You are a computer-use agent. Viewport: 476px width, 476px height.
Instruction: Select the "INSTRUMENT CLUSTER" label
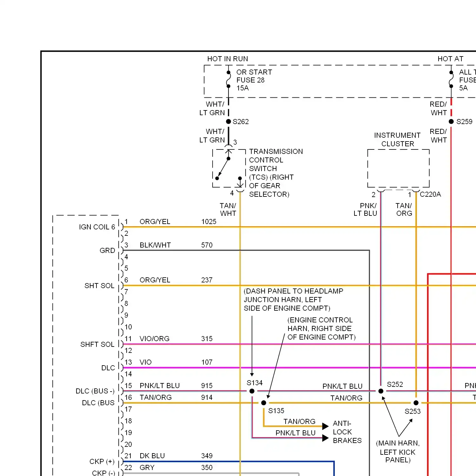pyautogui.click(x=397, y=140)
